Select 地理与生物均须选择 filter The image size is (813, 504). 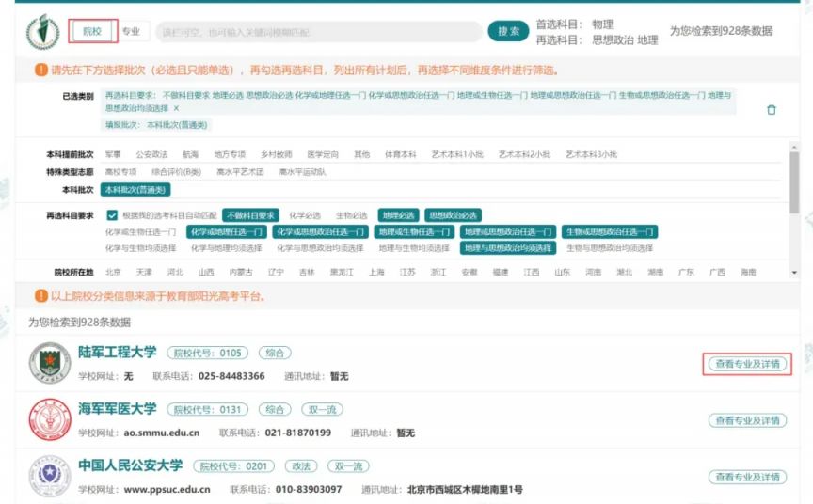click(414, 248)
